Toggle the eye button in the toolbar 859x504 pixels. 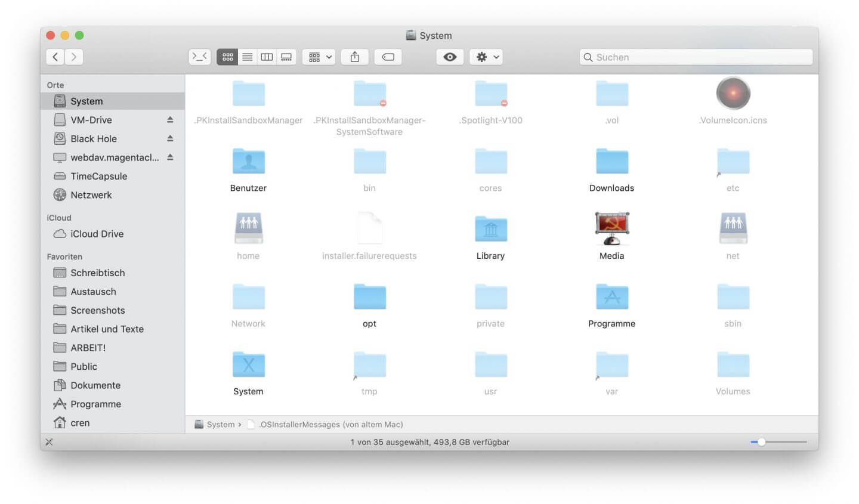pyautogui.click(x=450, y=57)
